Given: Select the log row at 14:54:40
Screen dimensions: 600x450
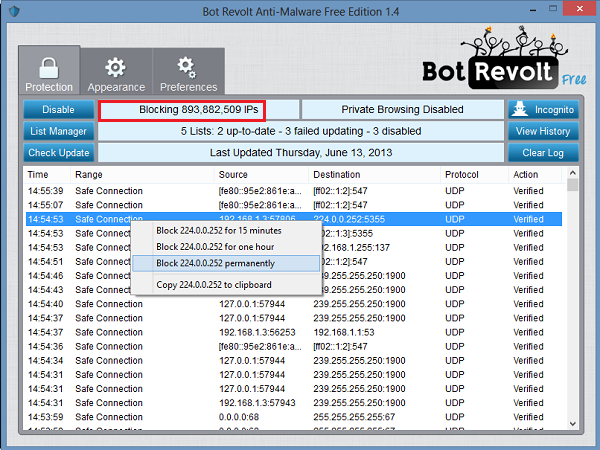Looking at the screenshot, I should (x=294, y=304).
